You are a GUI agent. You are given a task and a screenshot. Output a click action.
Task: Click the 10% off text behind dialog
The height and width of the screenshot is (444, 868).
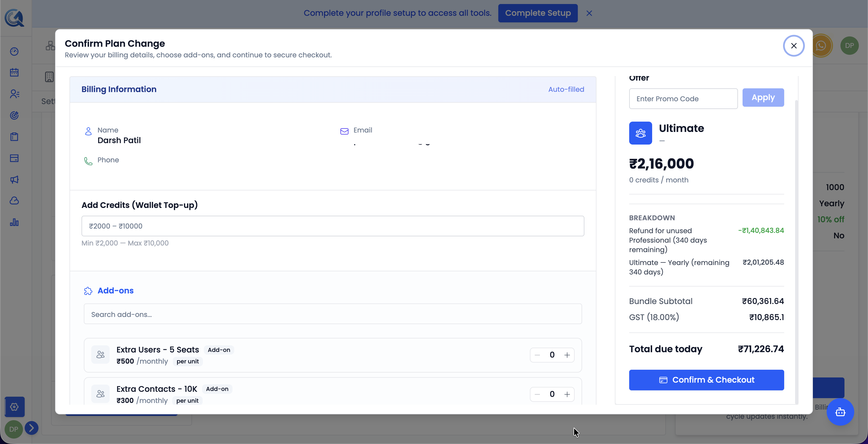pyautogui.click(x=831, y=219)
